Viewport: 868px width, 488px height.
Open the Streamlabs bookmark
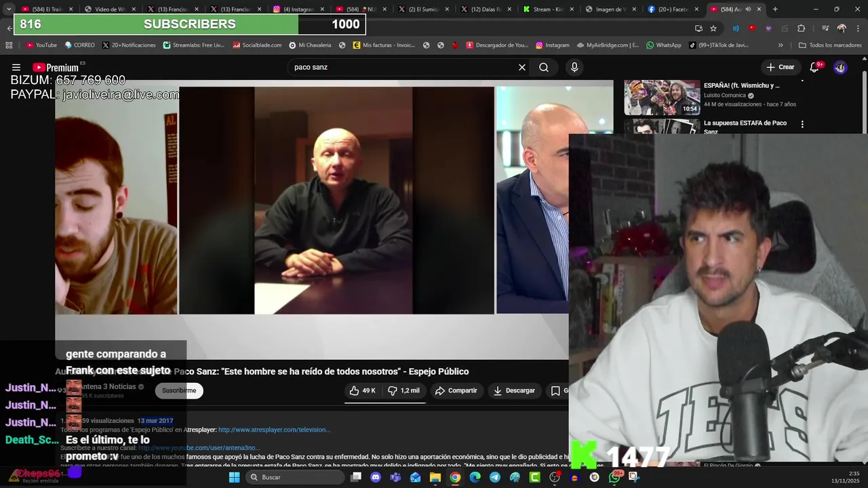[193, 45]
